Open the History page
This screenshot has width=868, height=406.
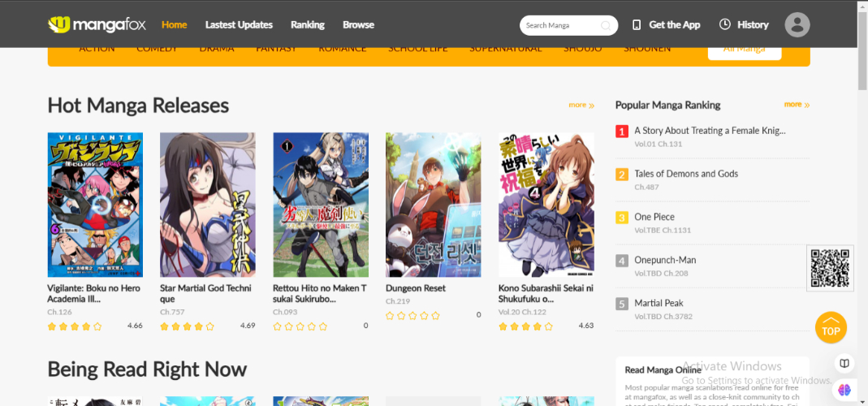click(x=753, y=25)
